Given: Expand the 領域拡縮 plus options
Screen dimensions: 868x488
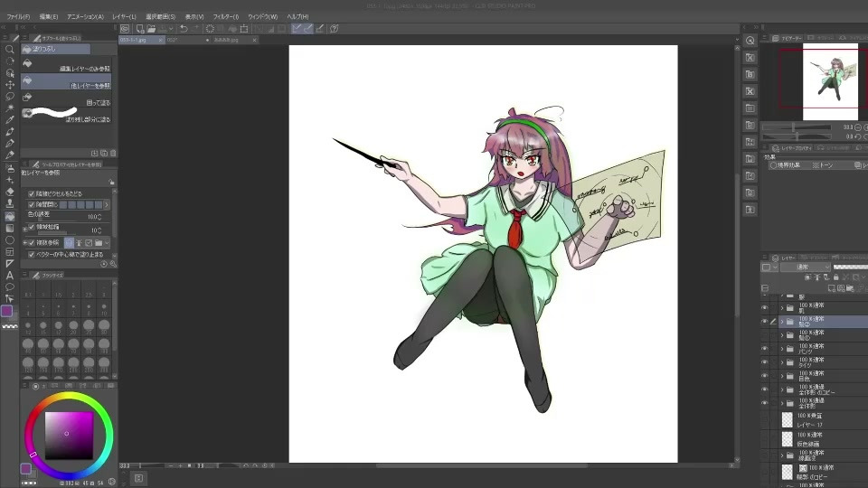Looking at the screenshot, I should pyautogui.click(x=25, y=228).
